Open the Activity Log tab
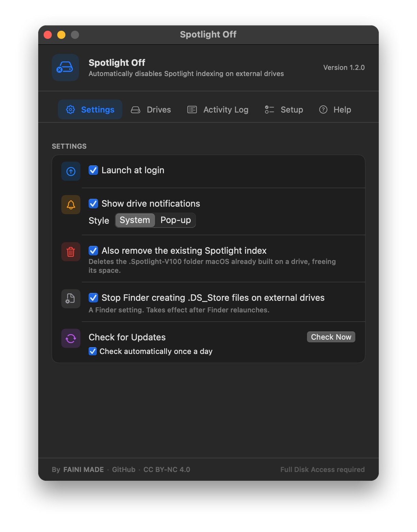Image resolution: width=417 pixels, height=532 pixels. click(x=218, y=109)
